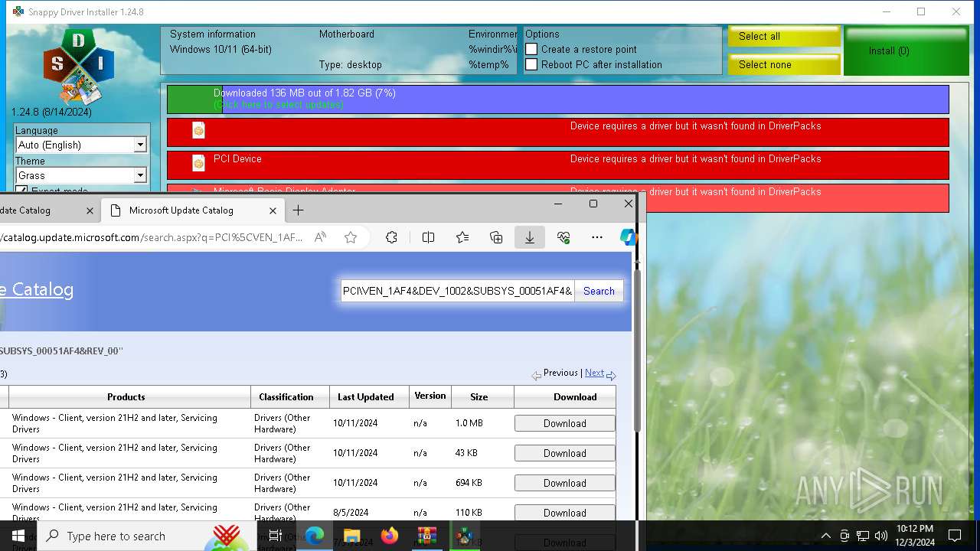Click the Snappy Driver Installer SDI logo
980x551 pixels.
(x=79, y=67)
